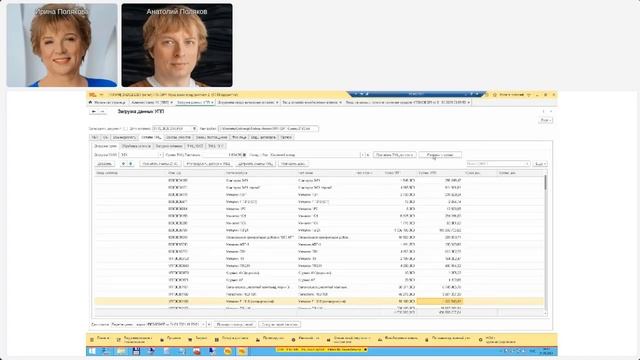
Task: Select the Остатки ТМЦ tab
Action: click(151, 137)
